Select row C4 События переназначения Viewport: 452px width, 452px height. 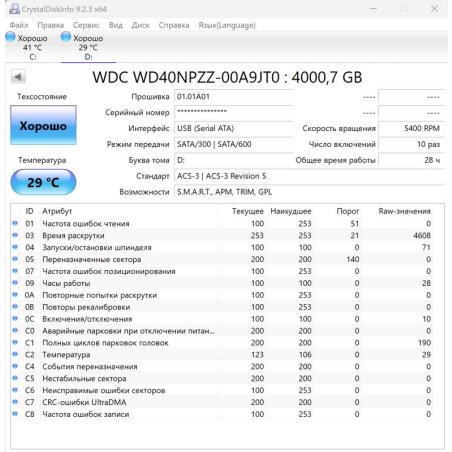(222, 366)
